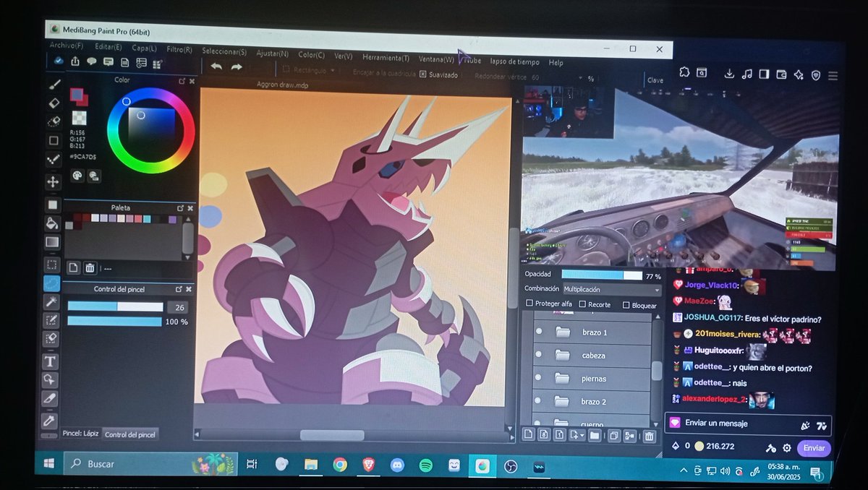Adjust the brush size slider showing 26

coord(115,306)
